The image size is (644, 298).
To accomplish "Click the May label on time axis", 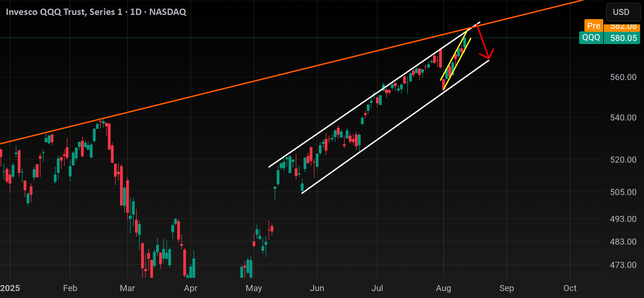I will (254, 288).
